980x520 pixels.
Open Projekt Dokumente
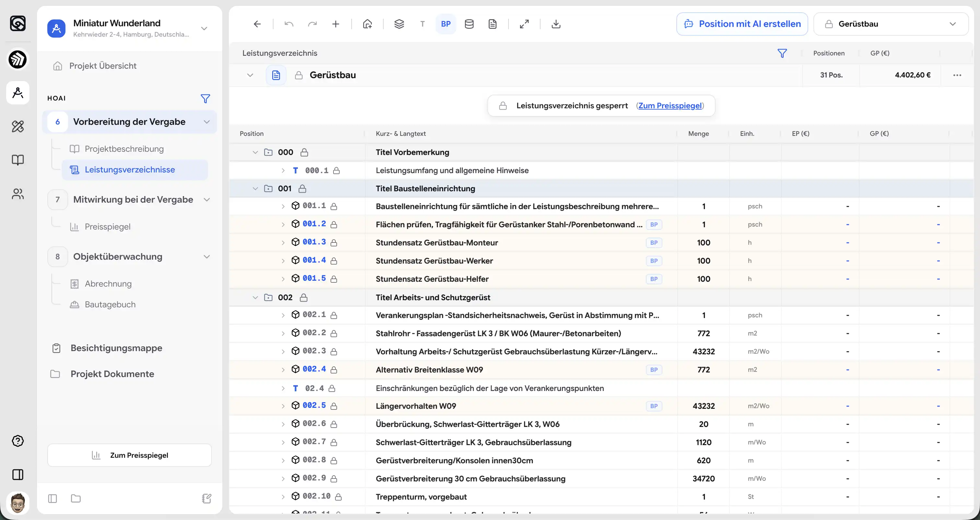point(112,374)
